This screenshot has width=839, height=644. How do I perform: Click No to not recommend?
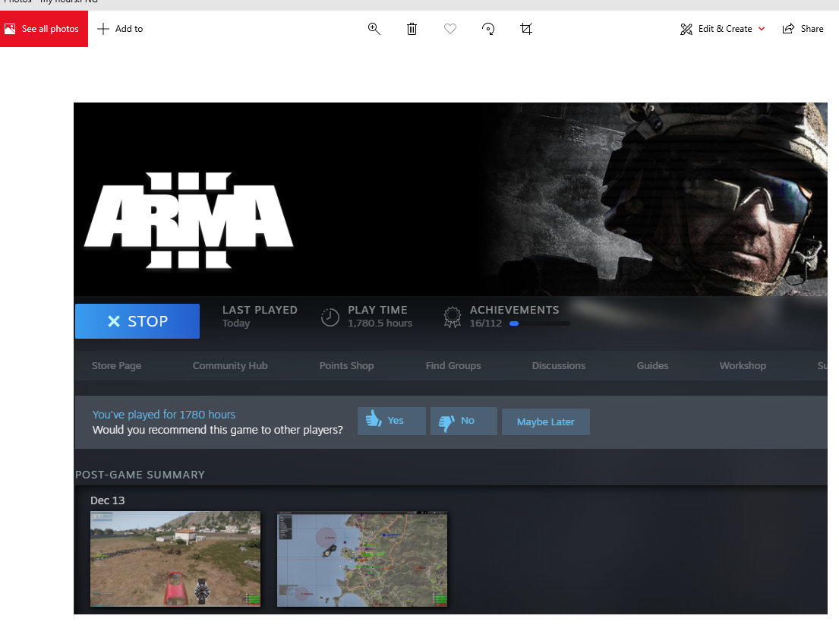coord(464,421)
